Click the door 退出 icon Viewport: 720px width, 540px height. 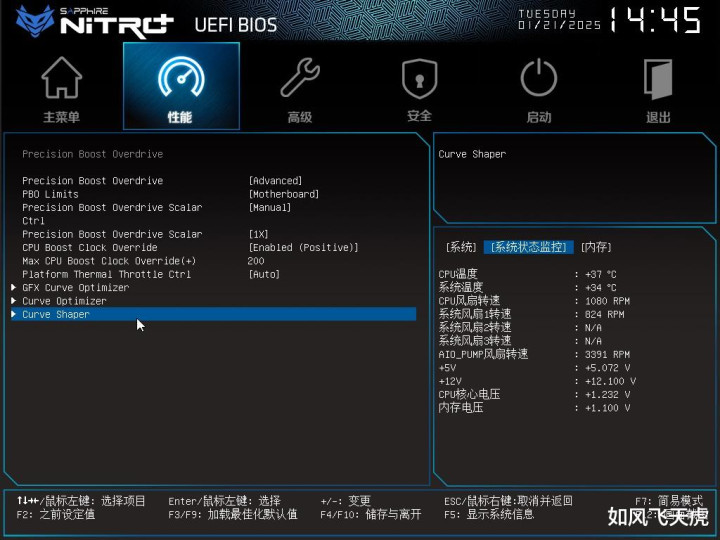(658, 79)
